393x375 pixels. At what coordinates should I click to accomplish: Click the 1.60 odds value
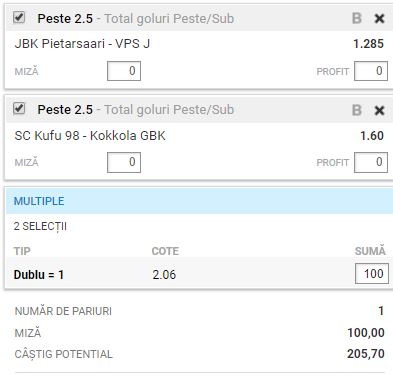pos(372,136)
